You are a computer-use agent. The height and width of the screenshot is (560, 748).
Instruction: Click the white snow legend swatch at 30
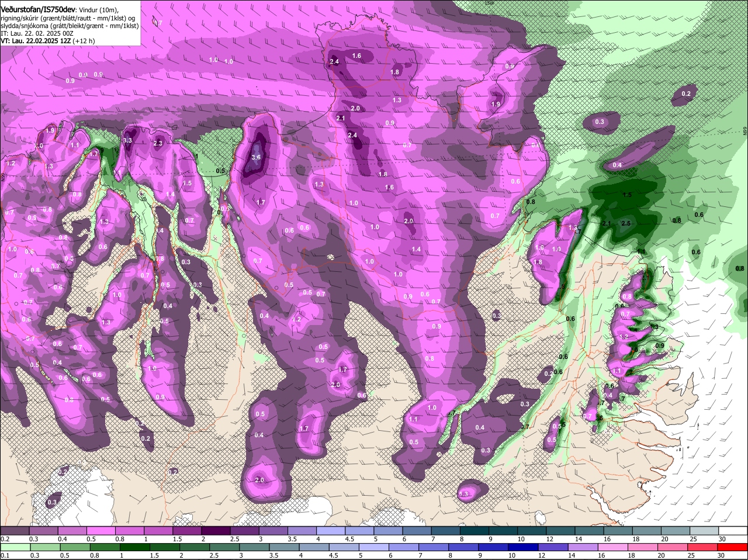[733, 530]
